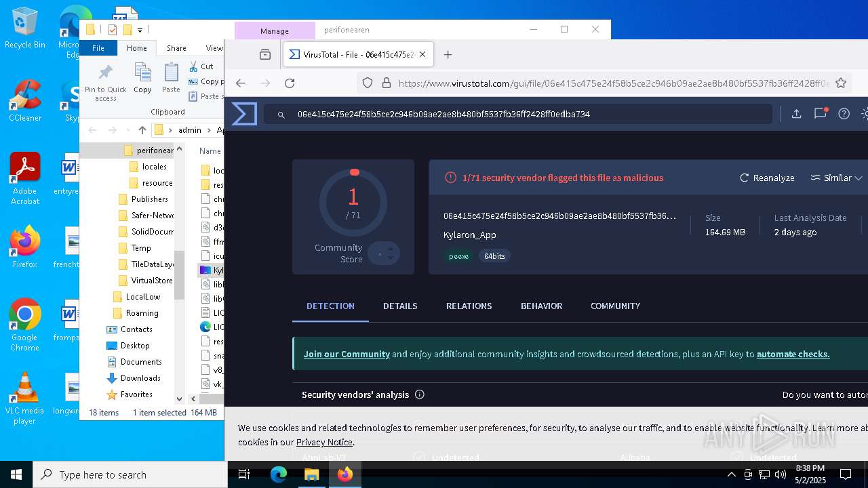Open CCleaner desktop shortcut
This screenshot has width=868, height=488.
(x=24, y=100)
